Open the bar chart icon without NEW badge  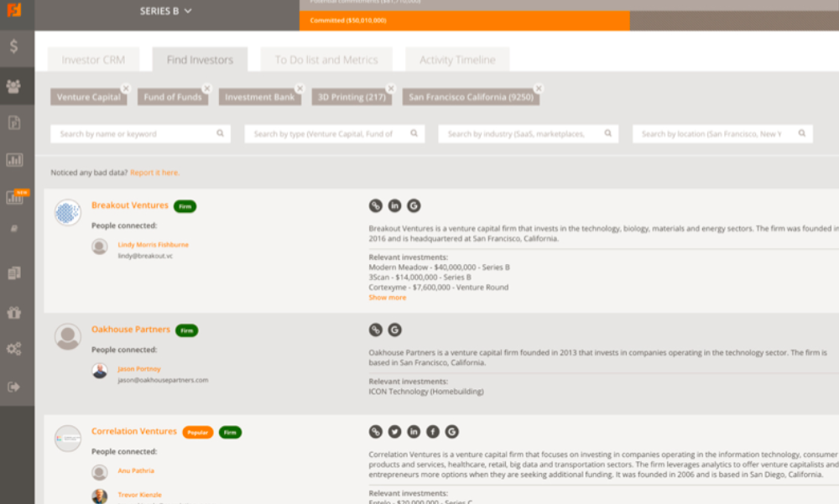pos(14,159)
